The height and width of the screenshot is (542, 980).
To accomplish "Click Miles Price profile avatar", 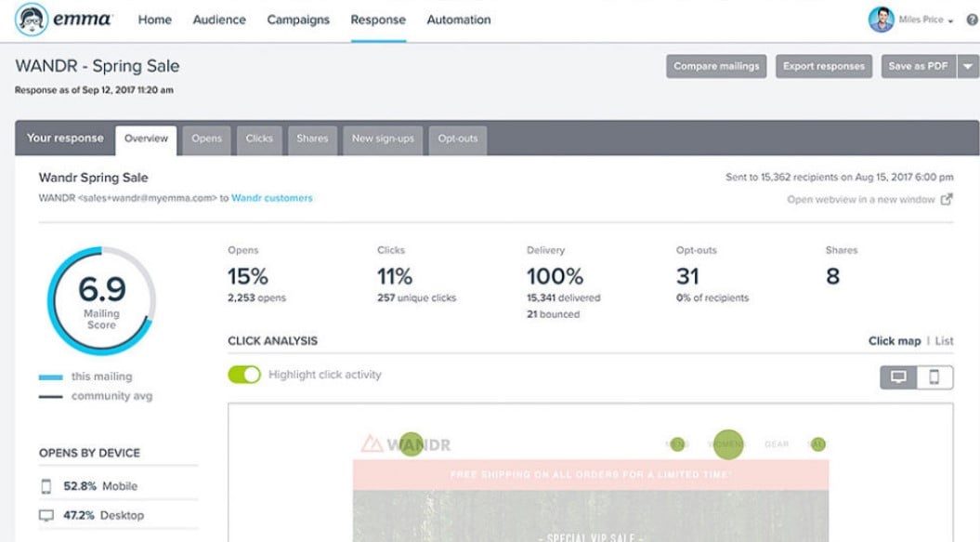I will 881,20.
